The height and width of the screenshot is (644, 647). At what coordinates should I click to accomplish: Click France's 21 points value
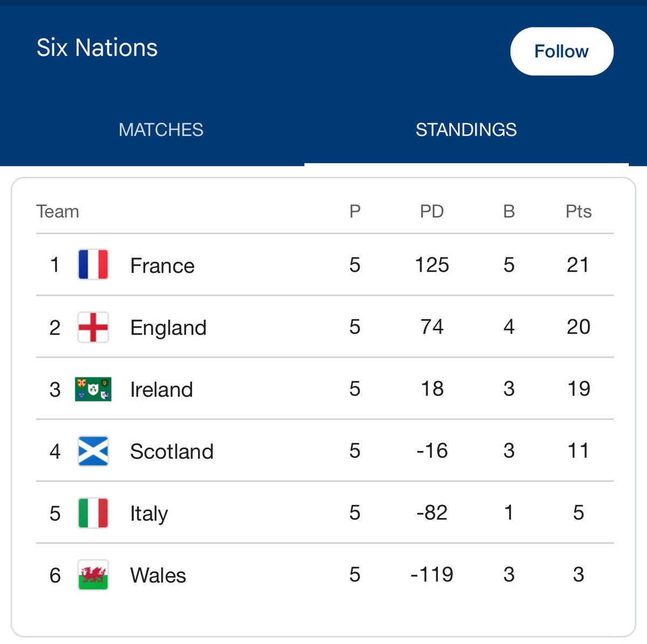coord(578,265)
